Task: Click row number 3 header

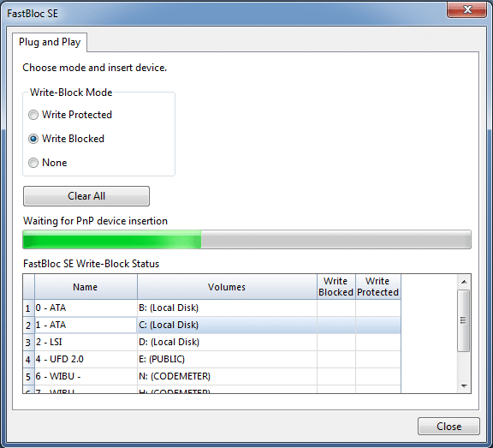Action: [x=28, y=342]
